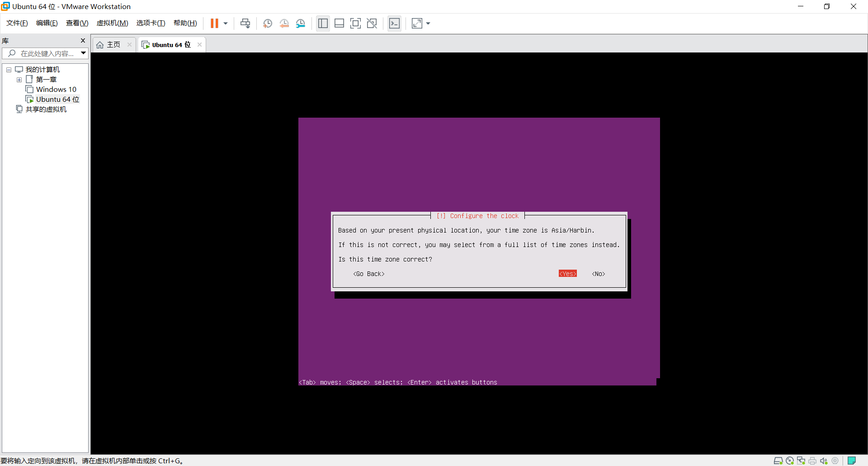
Task: Click the status bar Ctrl+G hint text
Action: coord(92,461)
